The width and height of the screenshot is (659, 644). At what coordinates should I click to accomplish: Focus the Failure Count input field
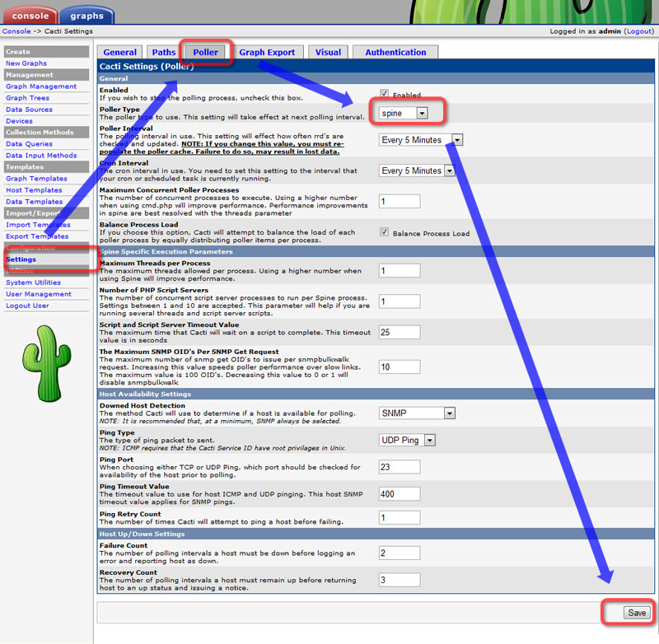click(400, 553)
